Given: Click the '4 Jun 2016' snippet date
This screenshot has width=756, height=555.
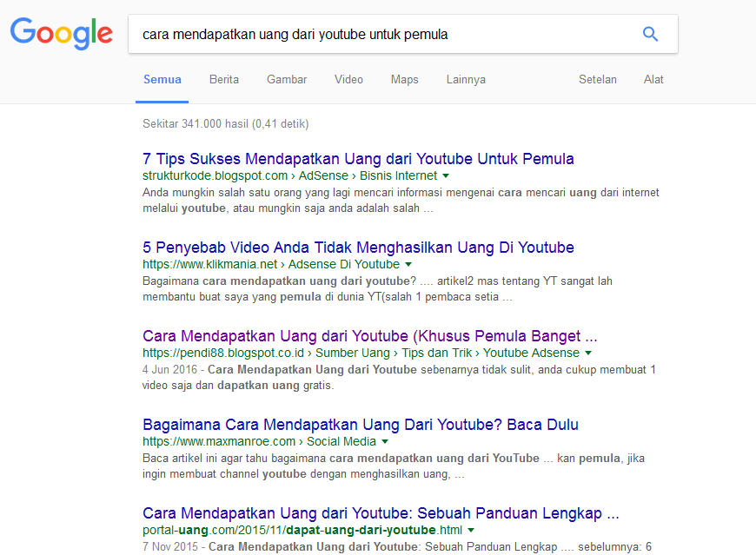Looking at the screenshot, I should coord(169,369).
